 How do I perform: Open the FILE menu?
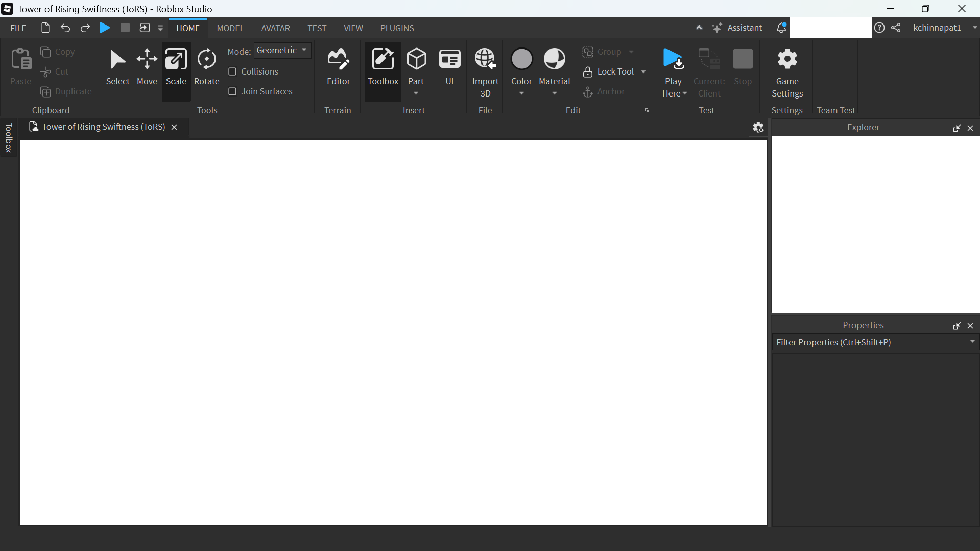[18, 28]
